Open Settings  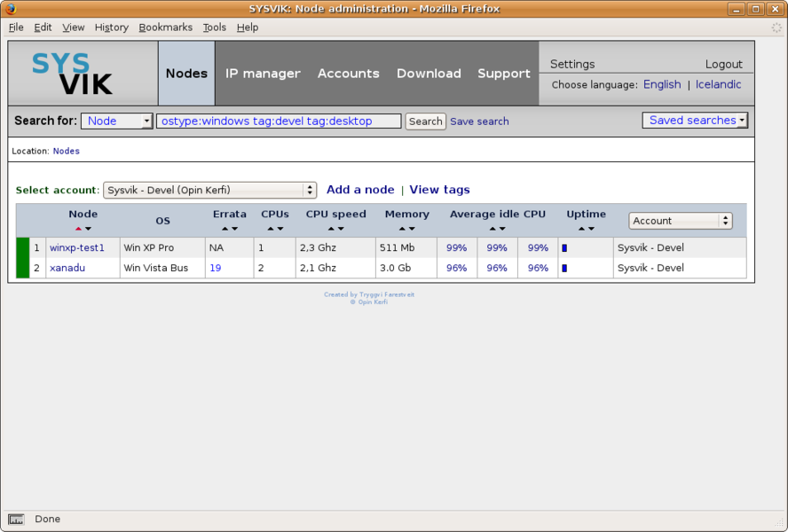(572, 64)
